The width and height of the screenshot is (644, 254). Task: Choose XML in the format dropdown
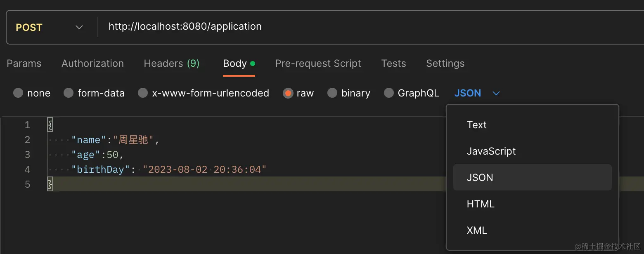pyautogui.click(x=477, y=230)
